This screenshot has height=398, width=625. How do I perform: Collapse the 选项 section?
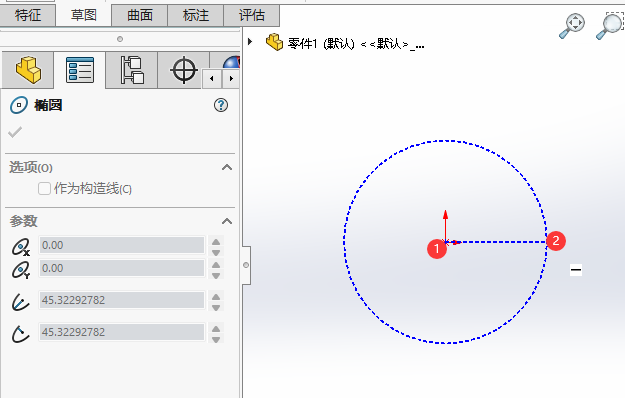point(227,167)
